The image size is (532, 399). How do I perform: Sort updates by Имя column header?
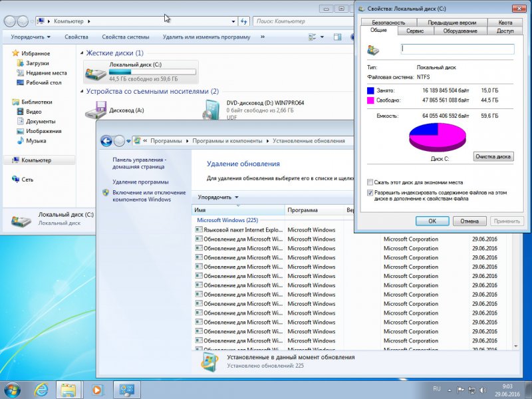(238, 210)
